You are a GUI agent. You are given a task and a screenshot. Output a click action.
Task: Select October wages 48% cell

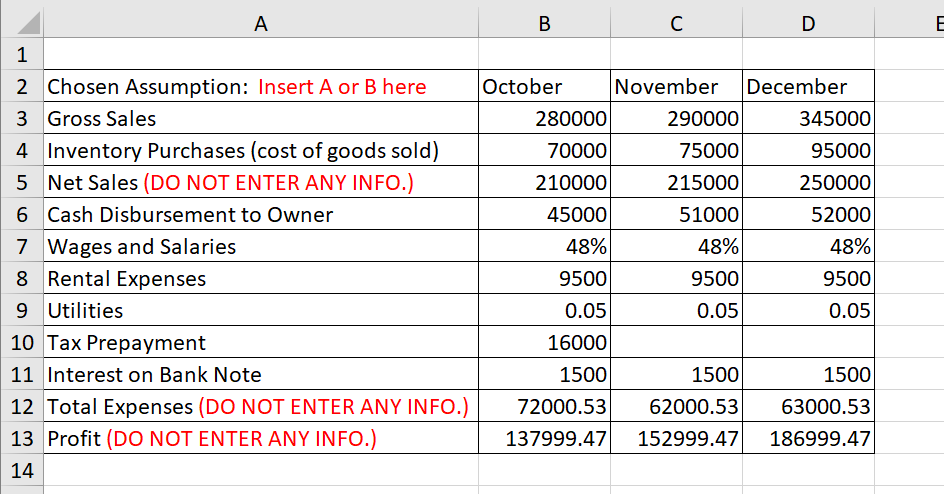pyautogui.click(x=544, y=245)
